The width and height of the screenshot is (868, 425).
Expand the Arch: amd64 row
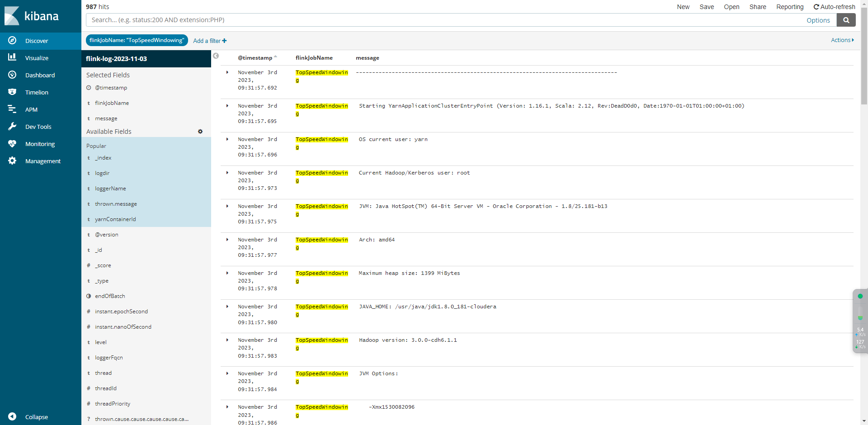click(227, 240)
